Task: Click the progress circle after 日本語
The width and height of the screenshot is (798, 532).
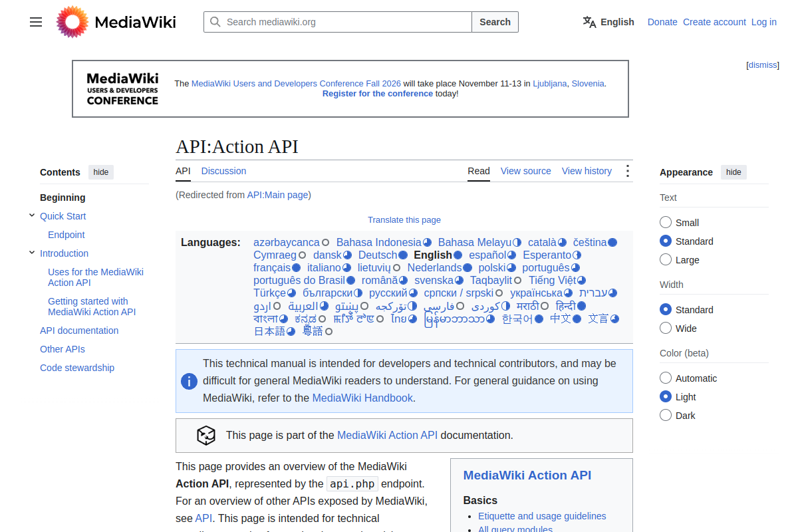Action: [x=291, y=331]
